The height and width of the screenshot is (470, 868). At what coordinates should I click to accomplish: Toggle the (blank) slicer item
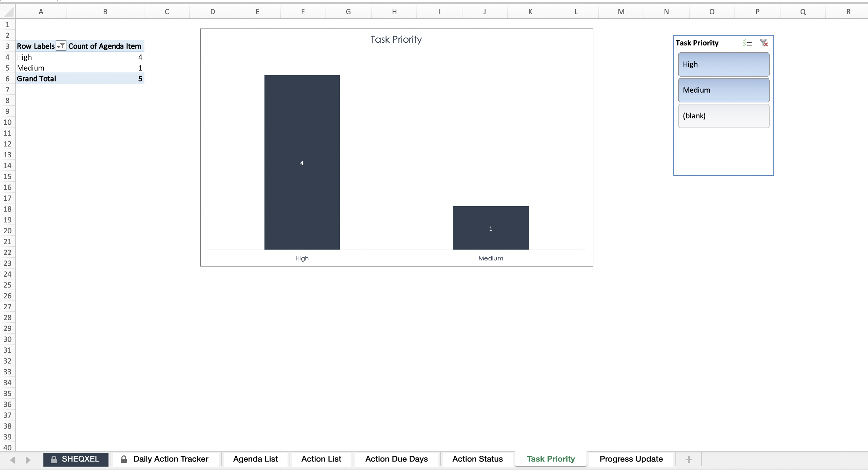(x=724, y=116)
